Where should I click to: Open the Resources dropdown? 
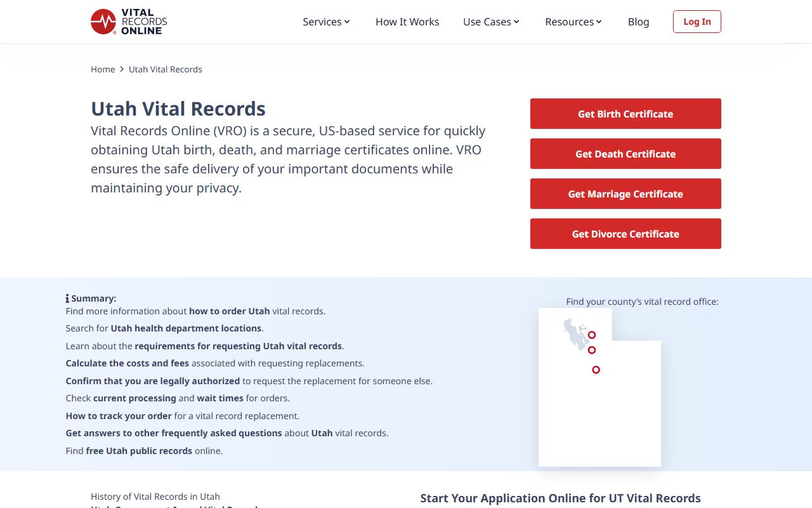click(573, 22)
